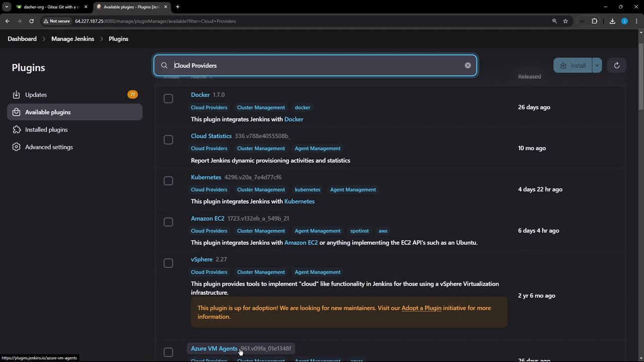Check the Docker plugin checkbox

pyautogui.click(x=169, y=99)
